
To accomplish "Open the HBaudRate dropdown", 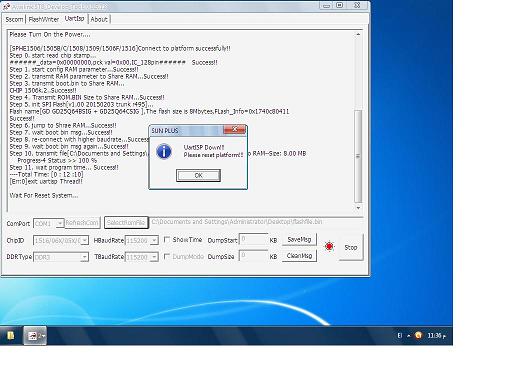I will (154, 240).
